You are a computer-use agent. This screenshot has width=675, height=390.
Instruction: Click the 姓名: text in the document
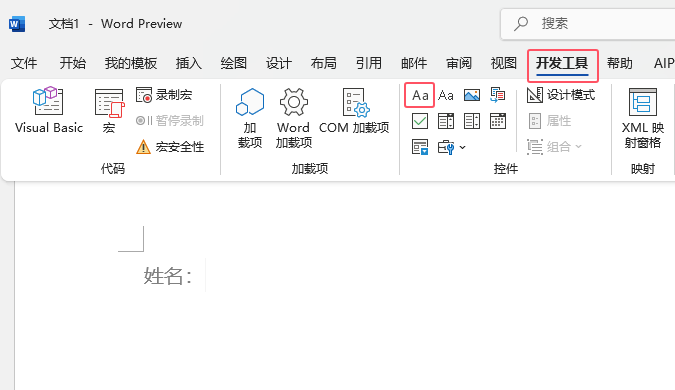point(168,275)
